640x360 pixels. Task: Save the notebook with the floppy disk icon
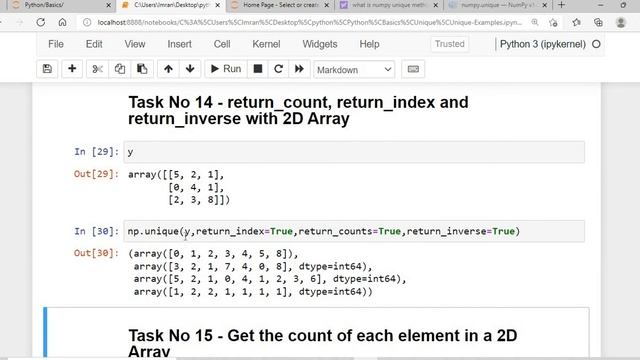tap(47, 69)
